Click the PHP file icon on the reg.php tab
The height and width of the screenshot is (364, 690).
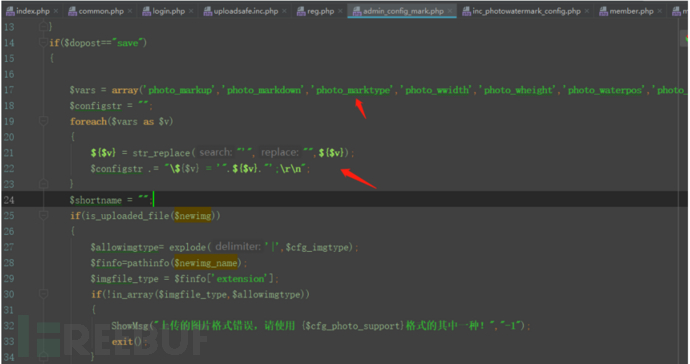pos(301,11)
